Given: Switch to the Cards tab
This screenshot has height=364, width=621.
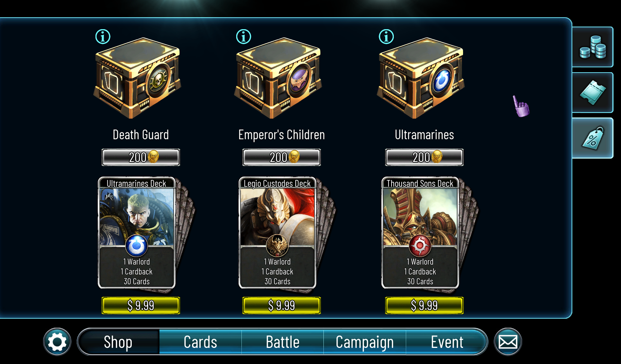Looking at the screenshot, I should tap(200, 342).
